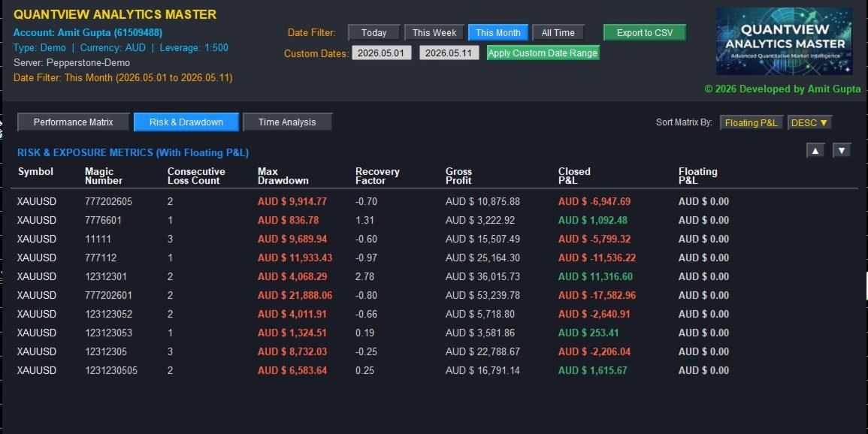Image resolution: width=868 pixels, height=434 pixels.
Task: Export data to CSV
Action: (x=645, y=32)
